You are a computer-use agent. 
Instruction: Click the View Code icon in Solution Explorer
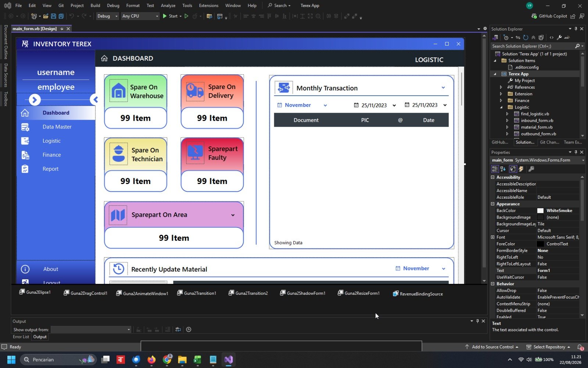[551, 38]
